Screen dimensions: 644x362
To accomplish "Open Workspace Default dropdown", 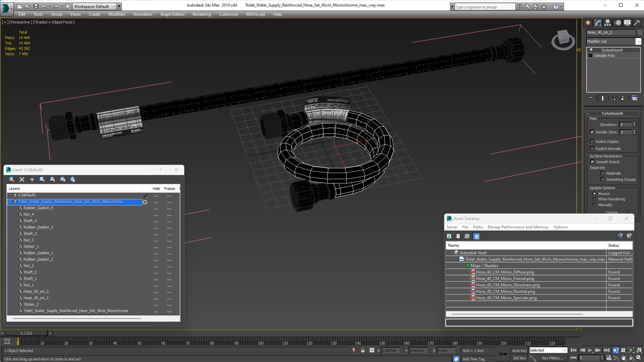I will click(114, 6).
